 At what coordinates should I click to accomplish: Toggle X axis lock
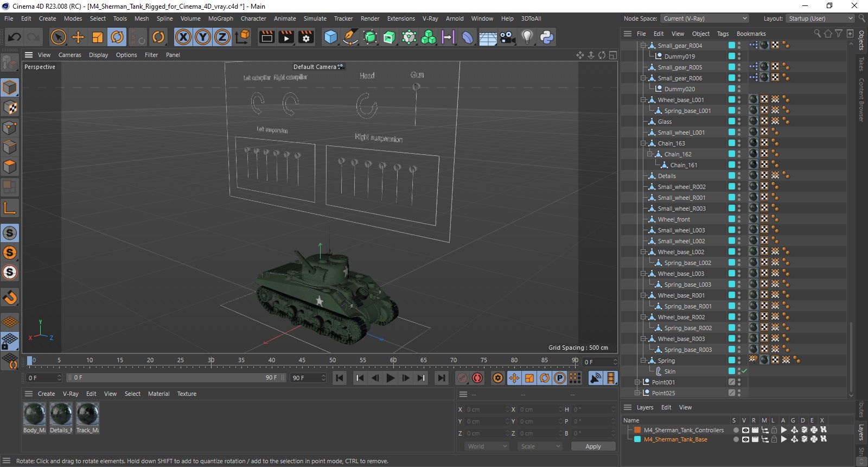tap(183, 37)
